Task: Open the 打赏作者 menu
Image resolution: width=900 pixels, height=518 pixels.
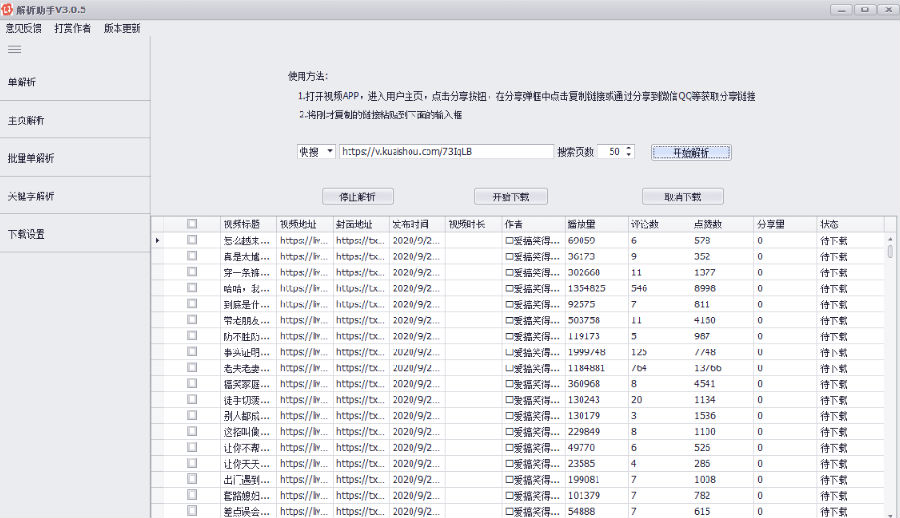Action: [73, 28]
